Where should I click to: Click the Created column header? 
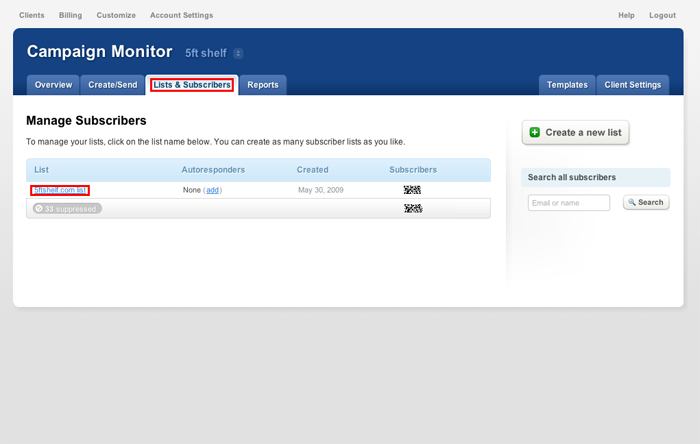click(x=312, y=170)
